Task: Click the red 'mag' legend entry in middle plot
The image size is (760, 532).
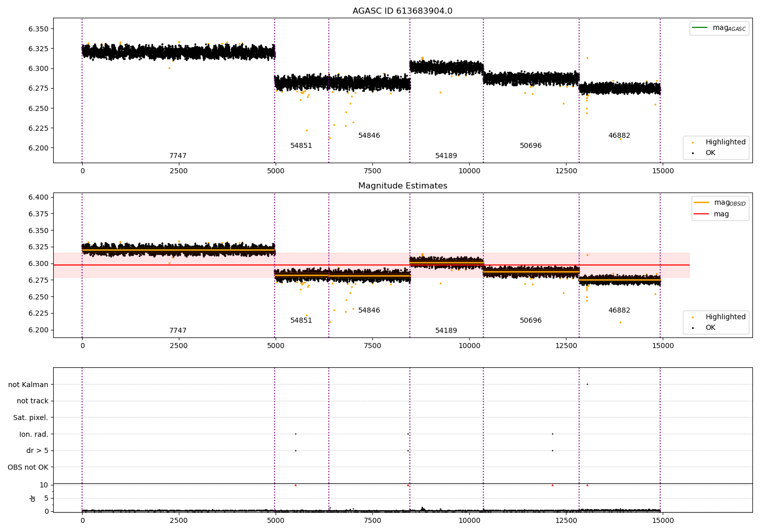Action: [712, 214]
